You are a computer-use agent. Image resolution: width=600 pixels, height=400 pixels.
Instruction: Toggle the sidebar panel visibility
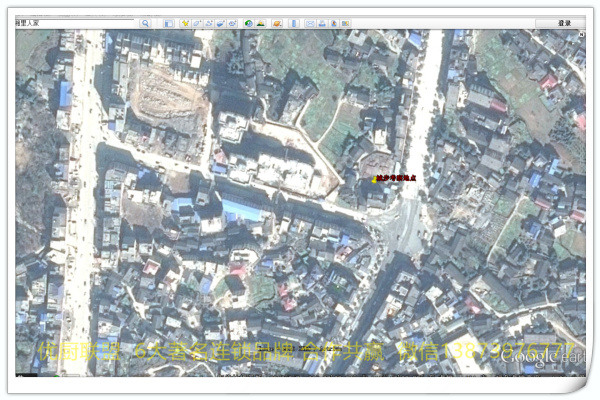(x=168, y=23)
